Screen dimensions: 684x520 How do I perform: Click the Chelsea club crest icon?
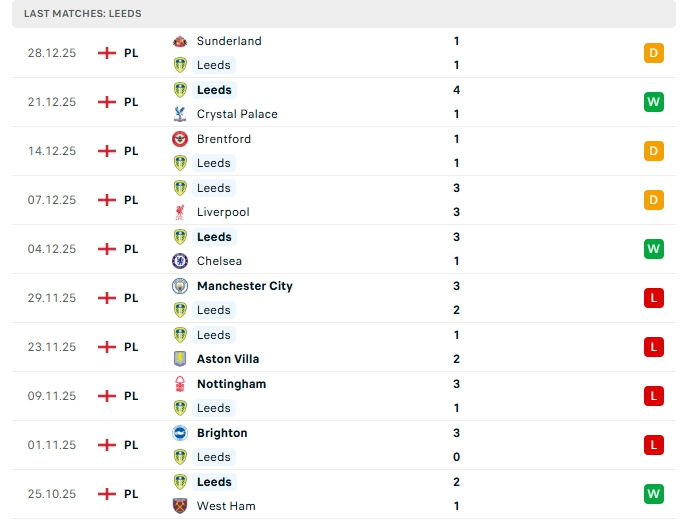180,261
